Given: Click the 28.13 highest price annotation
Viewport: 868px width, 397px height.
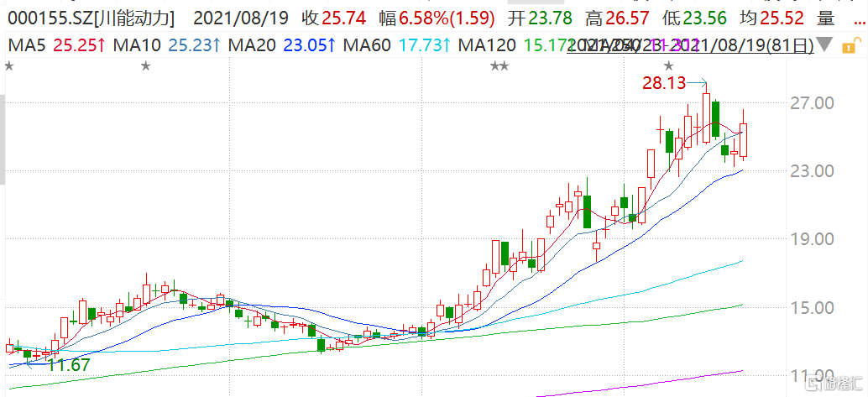Looking at the screenshot, I should pyautogui.click(x=664, y=84).
